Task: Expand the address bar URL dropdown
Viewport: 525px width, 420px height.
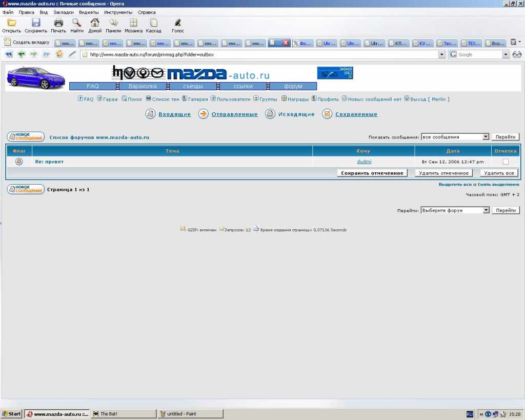Action: [x=442, y=54]
